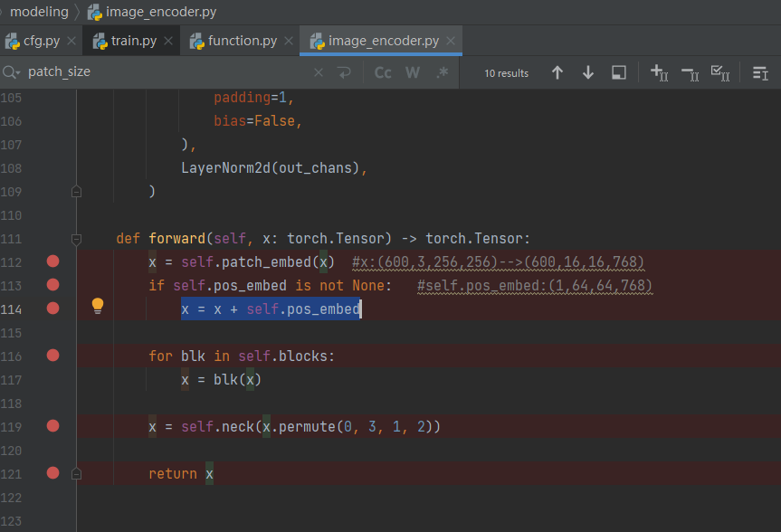Toggle Words (W) search option

413,73
